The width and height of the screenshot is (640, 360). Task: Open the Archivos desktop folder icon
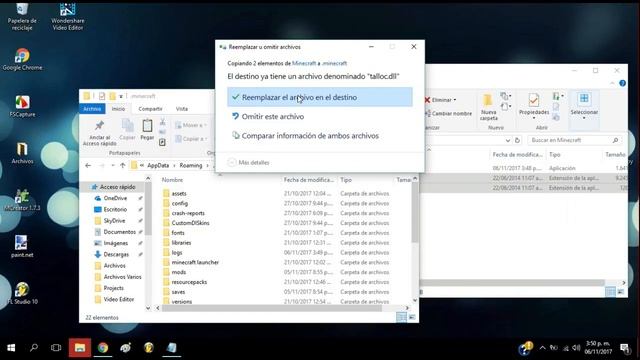click(x=22, y=153)
